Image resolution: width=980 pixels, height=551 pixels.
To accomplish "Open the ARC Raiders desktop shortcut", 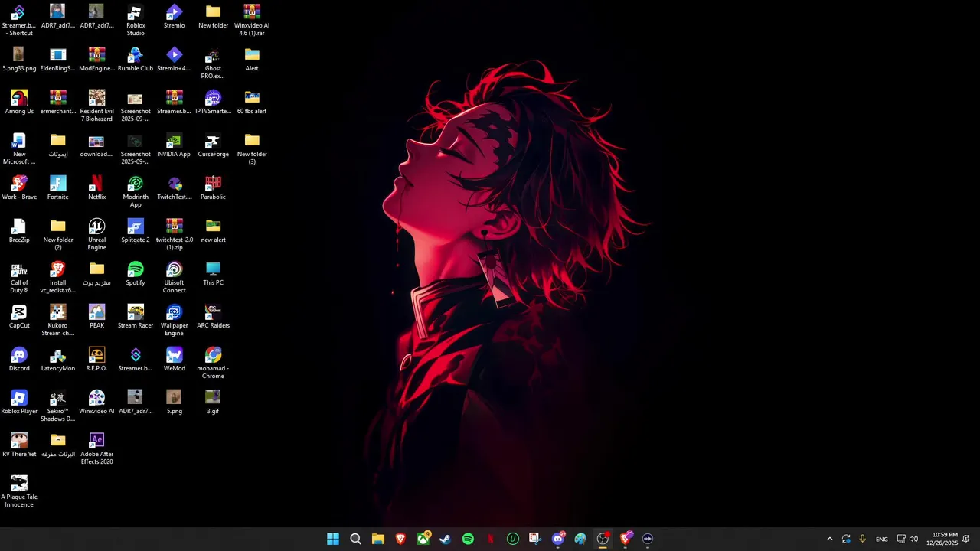I will point(213,317).
